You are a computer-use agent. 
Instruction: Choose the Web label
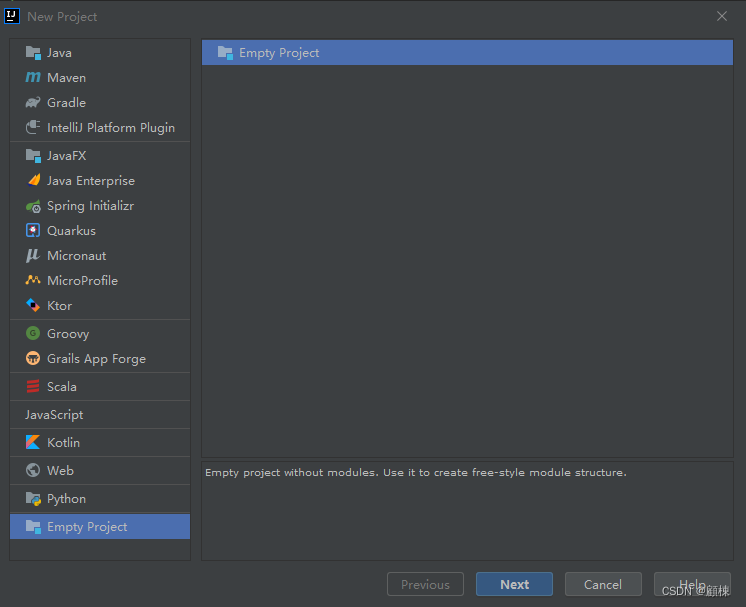60,470
